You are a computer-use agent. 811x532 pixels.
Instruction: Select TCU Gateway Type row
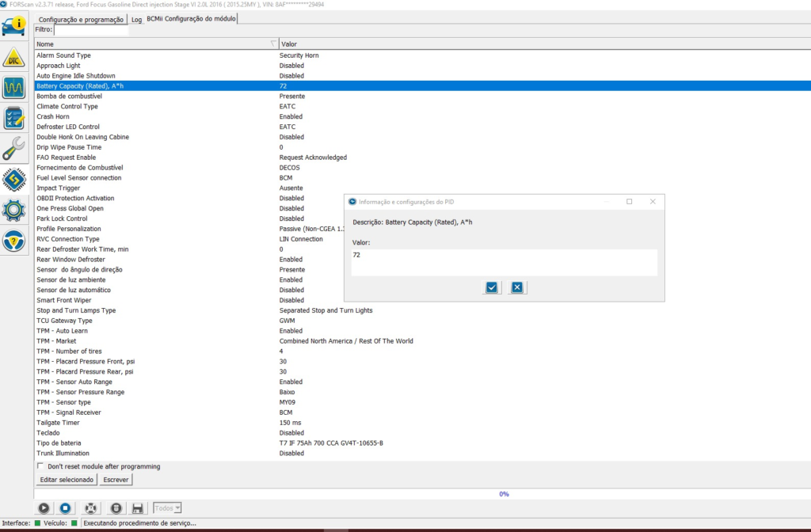tap(423, 321)
